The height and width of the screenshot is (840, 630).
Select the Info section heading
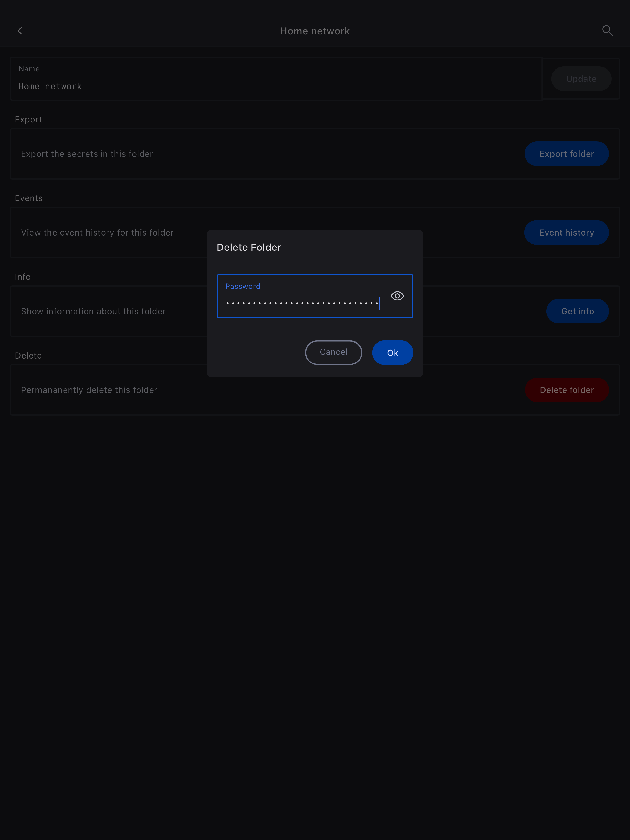point(23,277)
